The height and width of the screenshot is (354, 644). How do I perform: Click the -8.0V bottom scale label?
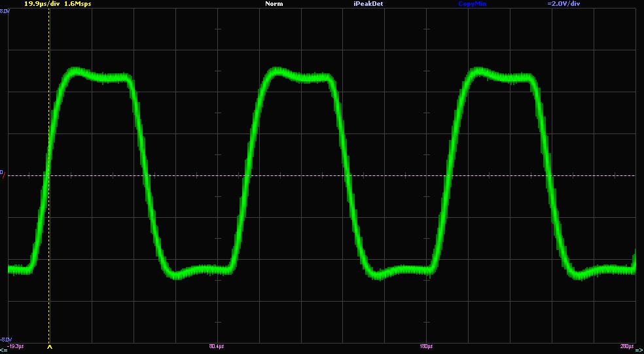5,340
